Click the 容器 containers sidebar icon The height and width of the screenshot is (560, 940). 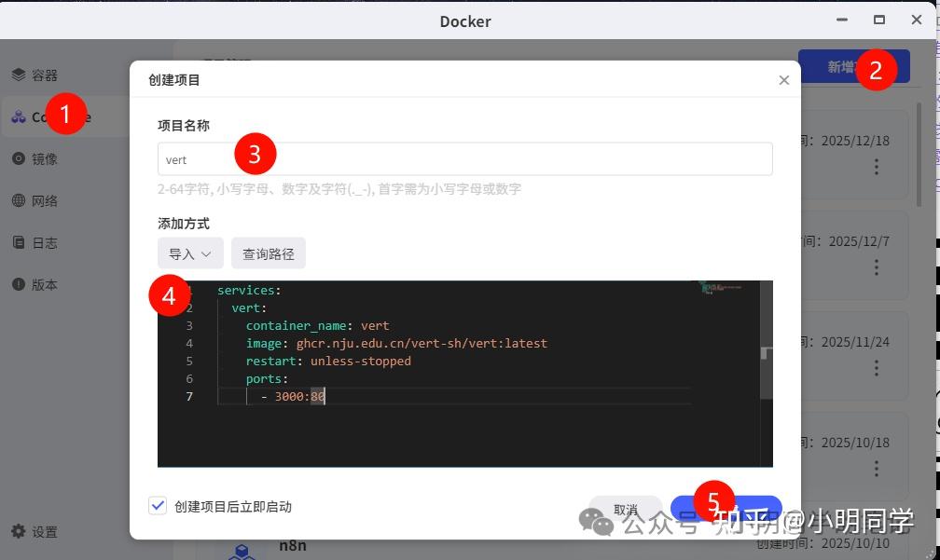(19, 75)
